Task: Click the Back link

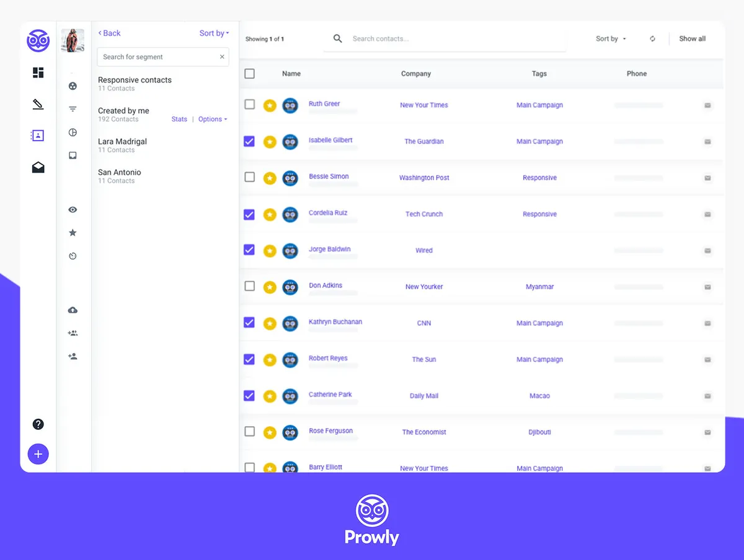Action: (x=109, y=33)
